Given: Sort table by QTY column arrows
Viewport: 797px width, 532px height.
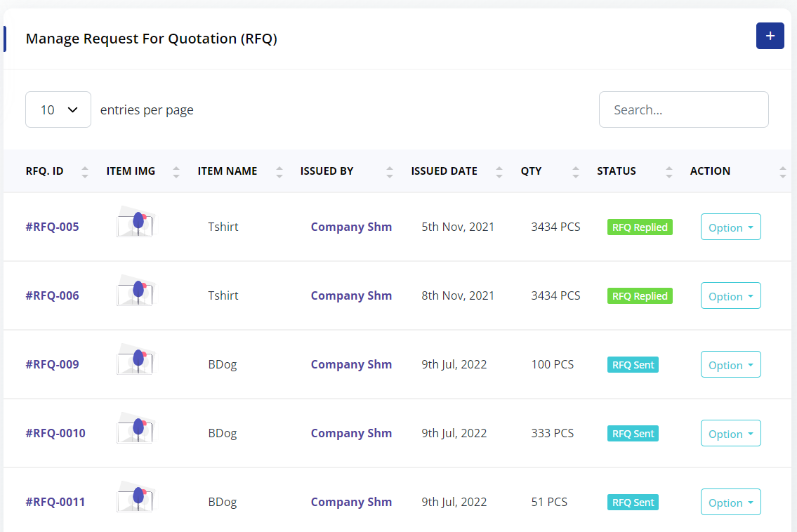Looking at the screenshot, I should (x=576, y=171).
